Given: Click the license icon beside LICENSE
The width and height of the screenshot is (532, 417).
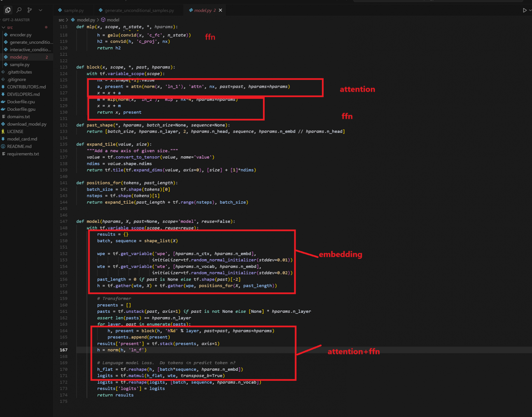Looking at the screenshot, I should 3,132.
